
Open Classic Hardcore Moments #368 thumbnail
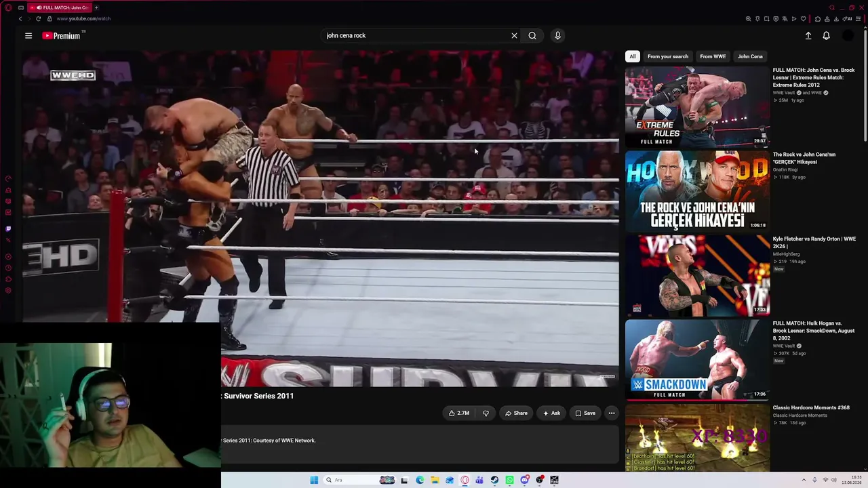697,438
